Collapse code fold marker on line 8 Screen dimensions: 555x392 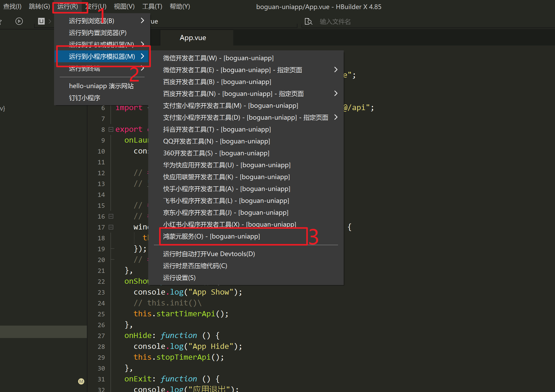tap(111, 129)
